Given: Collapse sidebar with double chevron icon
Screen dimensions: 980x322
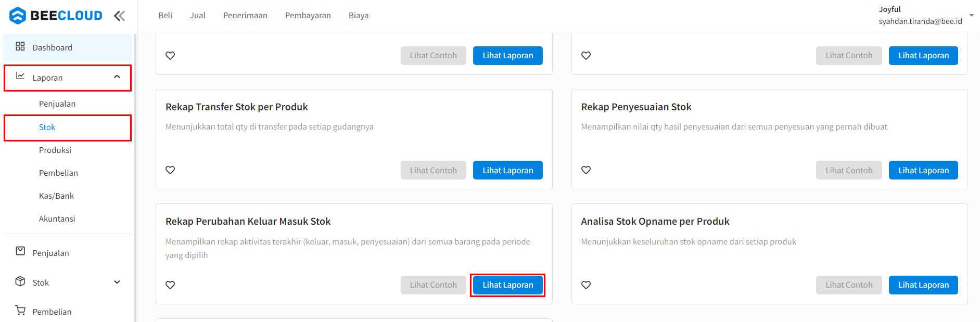Looking at the screenshot, I should tap(119, 16).
